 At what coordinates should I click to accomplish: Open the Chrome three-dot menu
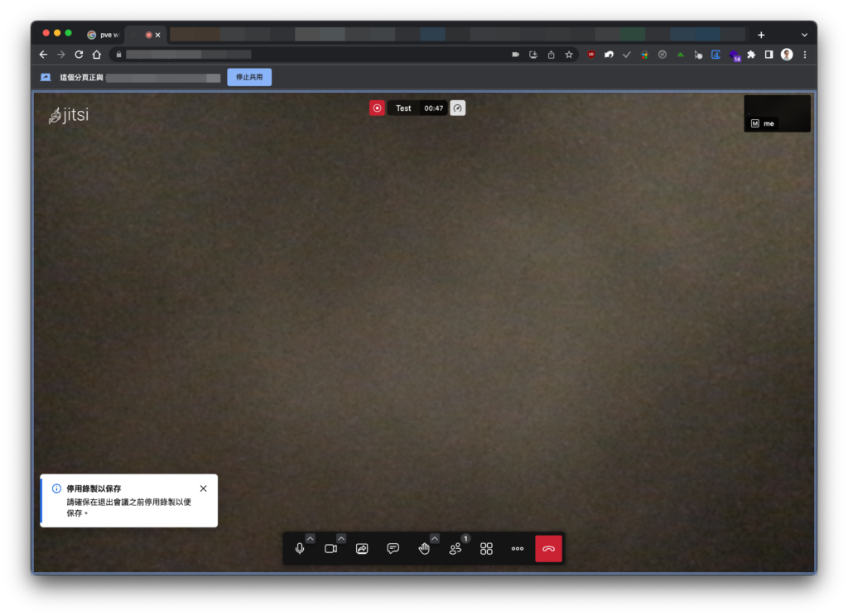click(805, 55)
